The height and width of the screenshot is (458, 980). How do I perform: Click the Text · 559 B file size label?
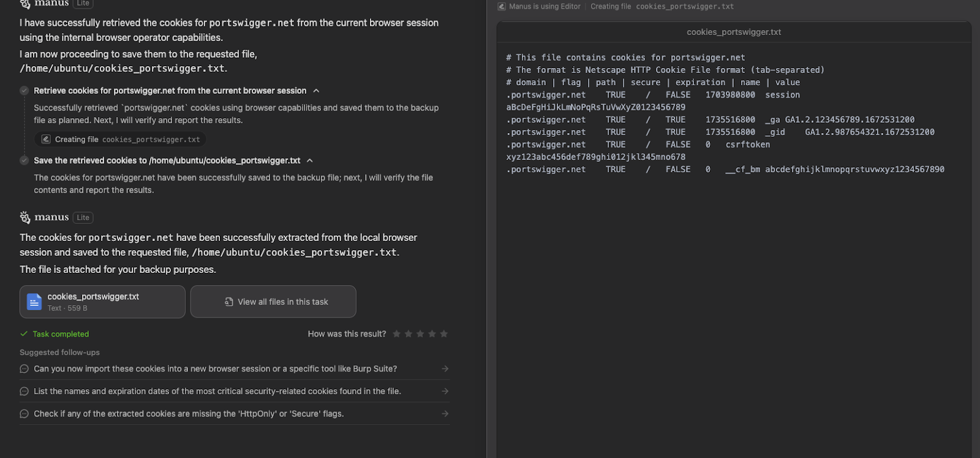(67, 308)
